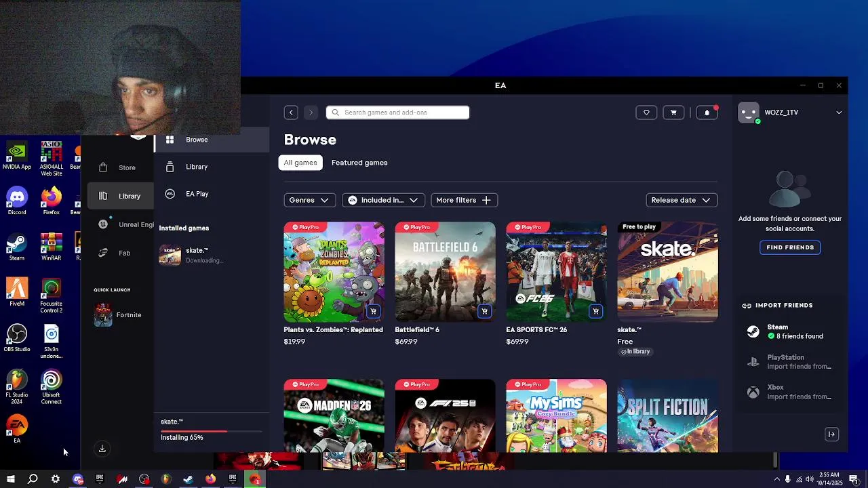Switch to the Steam taskbar icon

coord(189,479)
